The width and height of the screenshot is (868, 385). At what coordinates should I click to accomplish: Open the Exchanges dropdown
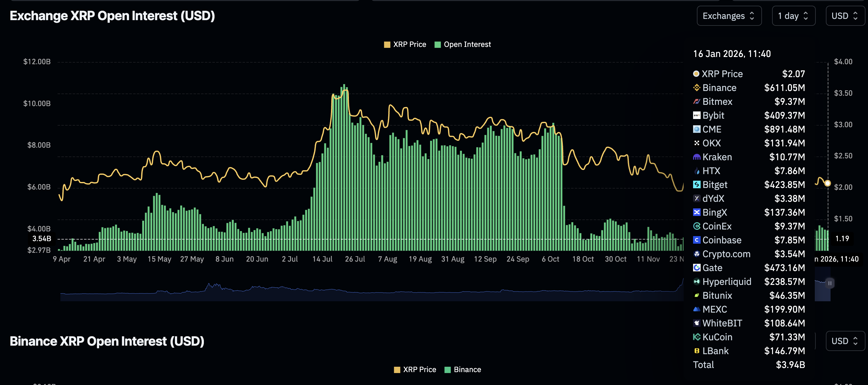(729, 16)
